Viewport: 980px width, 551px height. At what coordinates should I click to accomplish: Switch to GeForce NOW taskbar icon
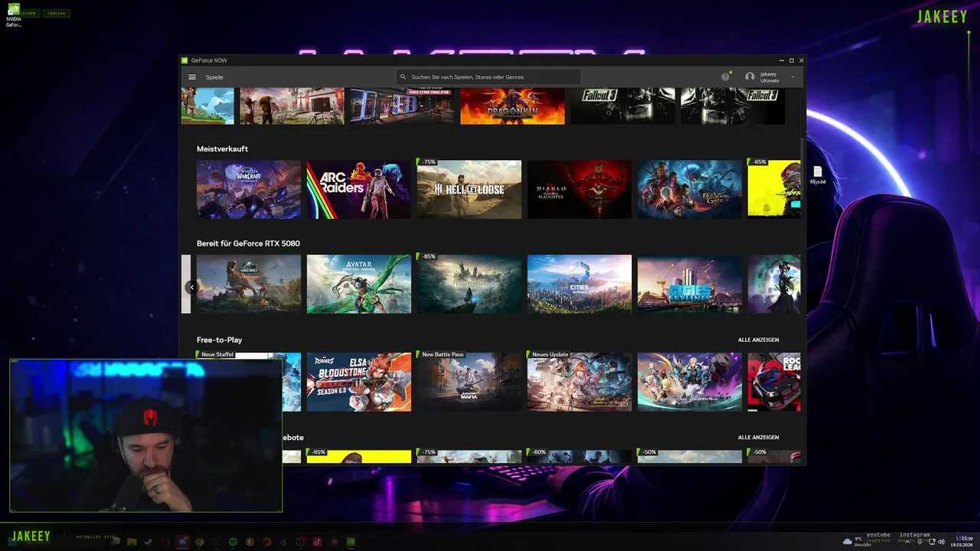(351, 542)
